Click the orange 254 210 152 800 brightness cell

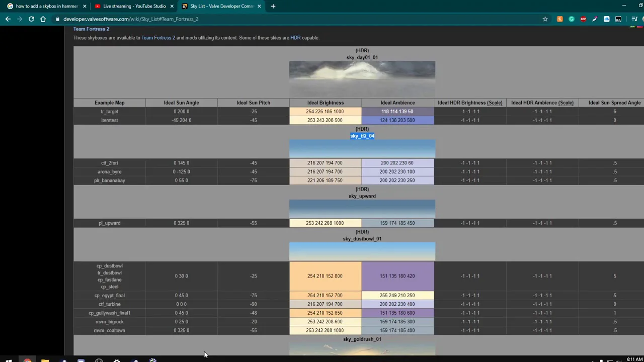click(x=325, y=276)
